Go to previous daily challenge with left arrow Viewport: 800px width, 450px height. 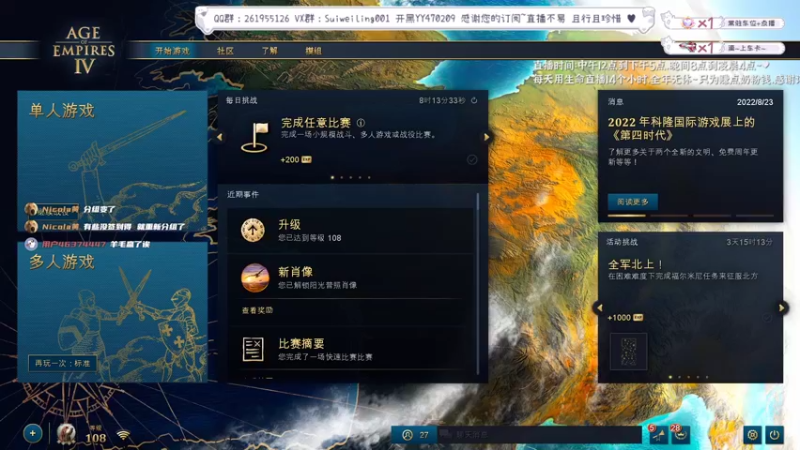pyautogui.click(x=220, y=137)
